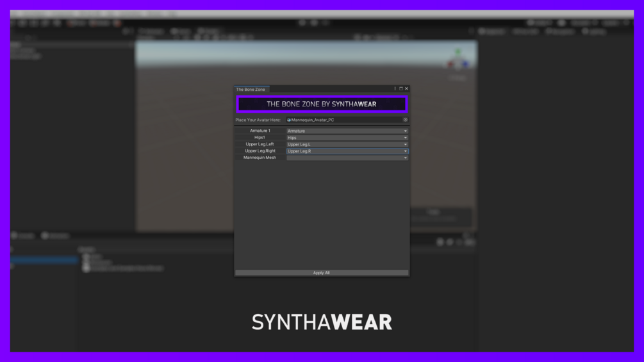Viewport: 644px width, 362px height.
Task: Expand the Upper Leg.Right dropdown
Action: point(347,151)
